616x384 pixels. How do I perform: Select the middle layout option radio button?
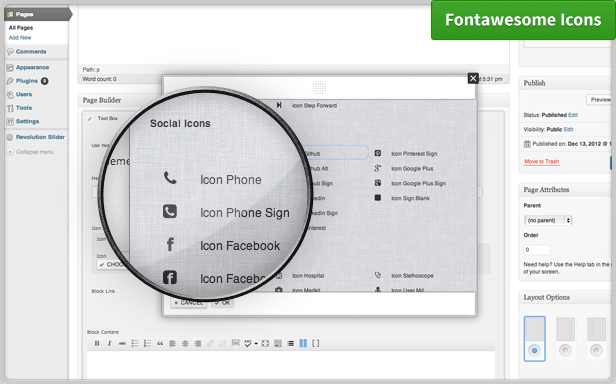[565, 350]
